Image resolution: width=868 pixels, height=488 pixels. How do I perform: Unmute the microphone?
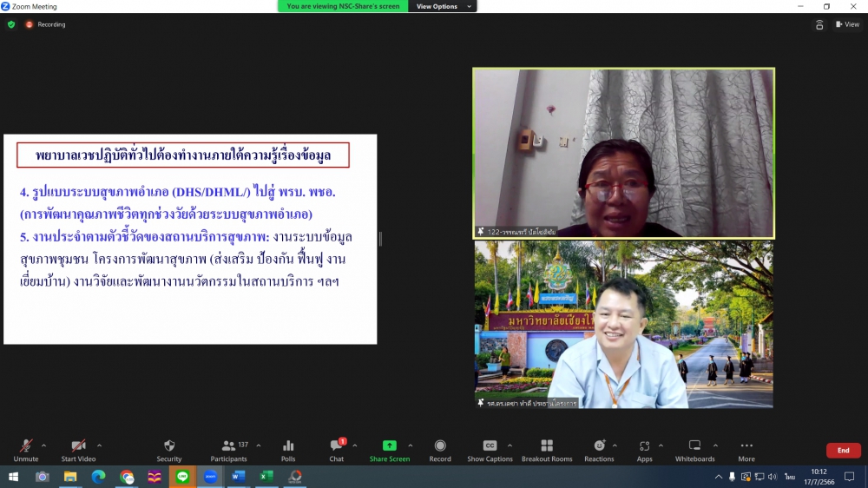click(x=26, y=450)
